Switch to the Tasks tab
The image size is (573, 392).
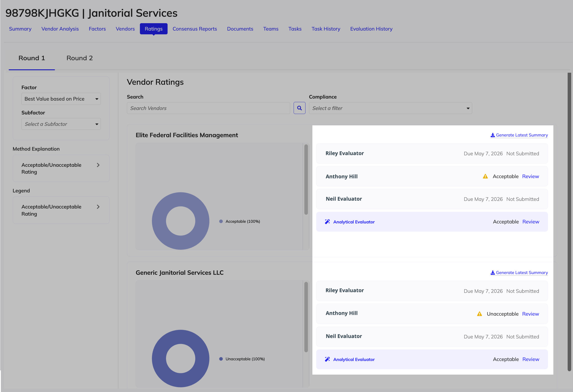pos(295,29)
